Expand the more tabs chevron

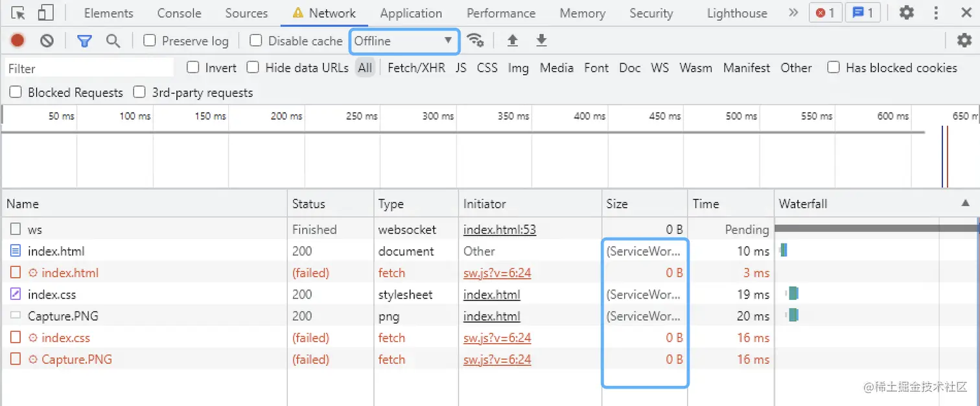click(x=793, y=13)
